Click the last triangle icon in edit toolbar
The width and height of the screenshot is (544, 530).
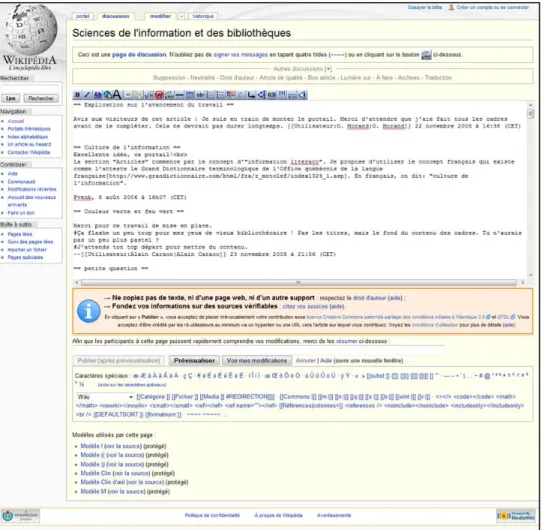[x=303, y=95]
